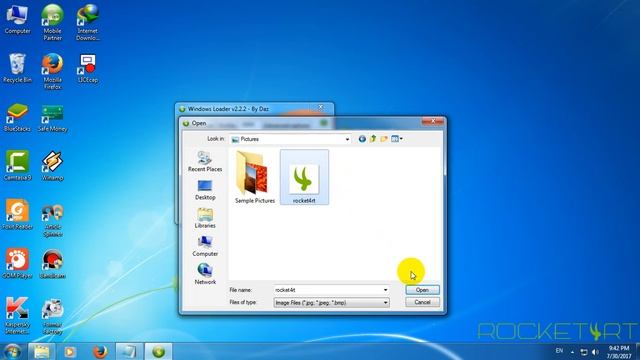The width and height of the screenshot is (640, 360).
Task: Select the LICEcap desktop shortcut
Action: coord(88,69)
